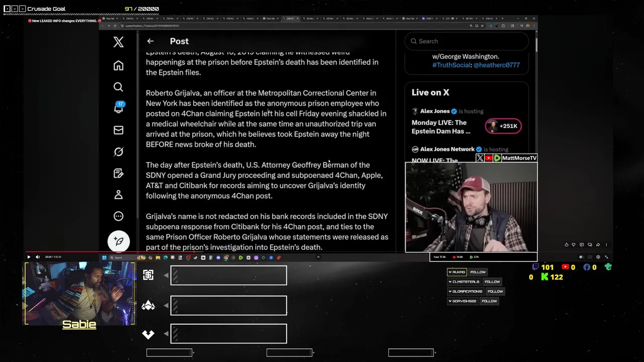644x362 pixels.
Task: Open the live chat icon under video
Action: coord(582,245)
